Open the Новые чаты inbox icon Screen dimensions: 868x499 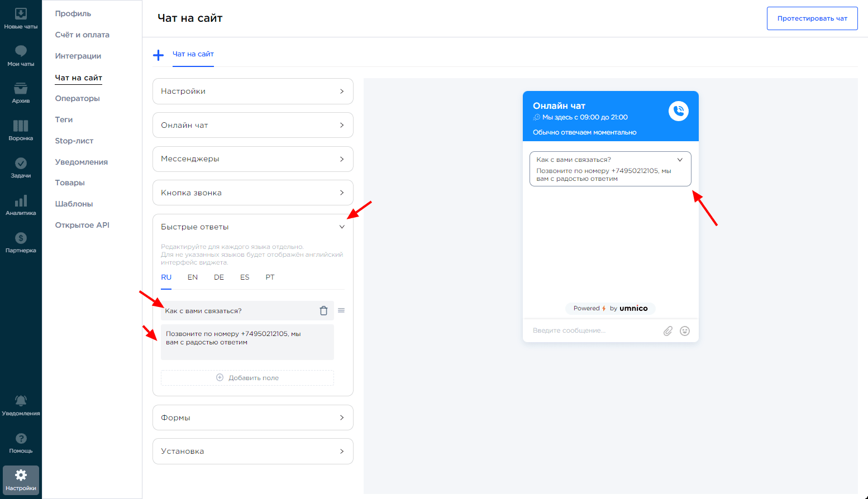pyautogui.click(x=21, y=15)
